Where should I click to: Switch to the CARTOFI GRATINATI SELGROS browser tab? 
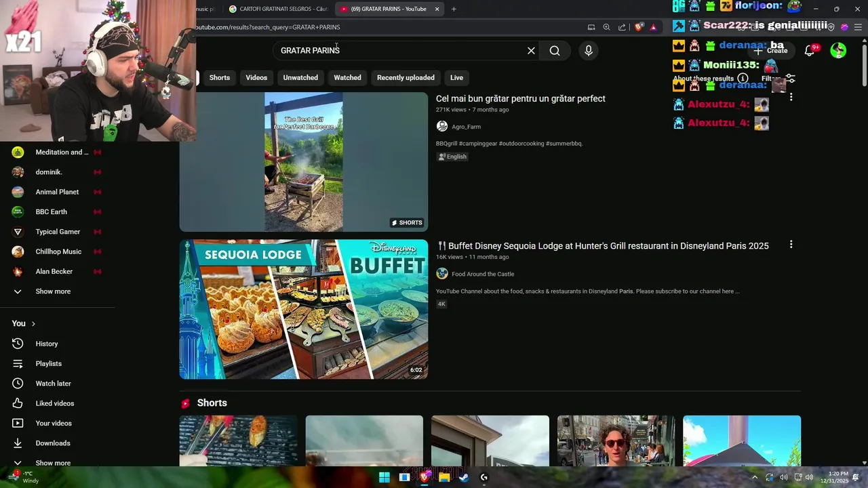click(278, 9)
